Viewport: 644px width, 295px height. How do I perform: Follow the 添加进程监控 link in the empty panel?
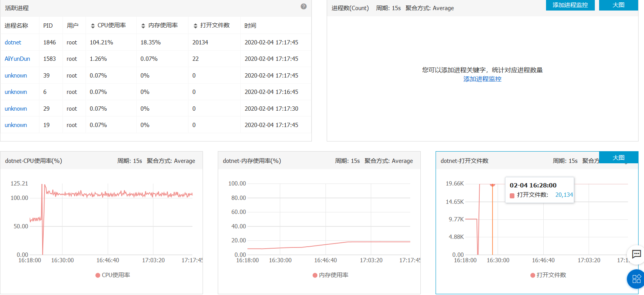tap(482, 79)
